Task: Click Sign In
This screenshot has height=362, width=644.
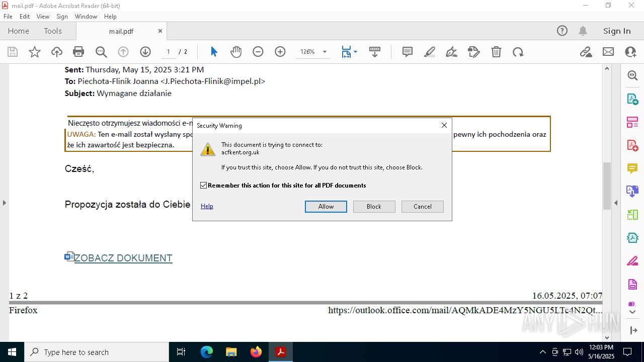Action: click(617, 31)
